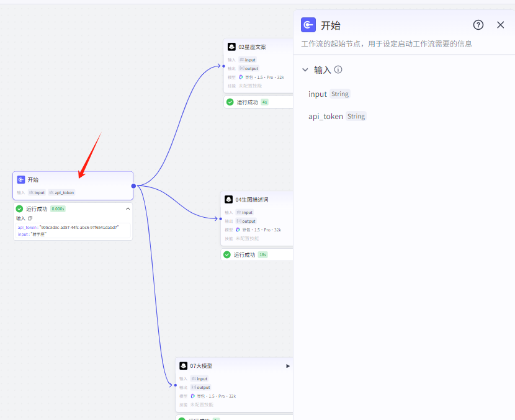Click the input tag in 02星座文案 node
Viewport: 515px width, 420px height.
248,60
